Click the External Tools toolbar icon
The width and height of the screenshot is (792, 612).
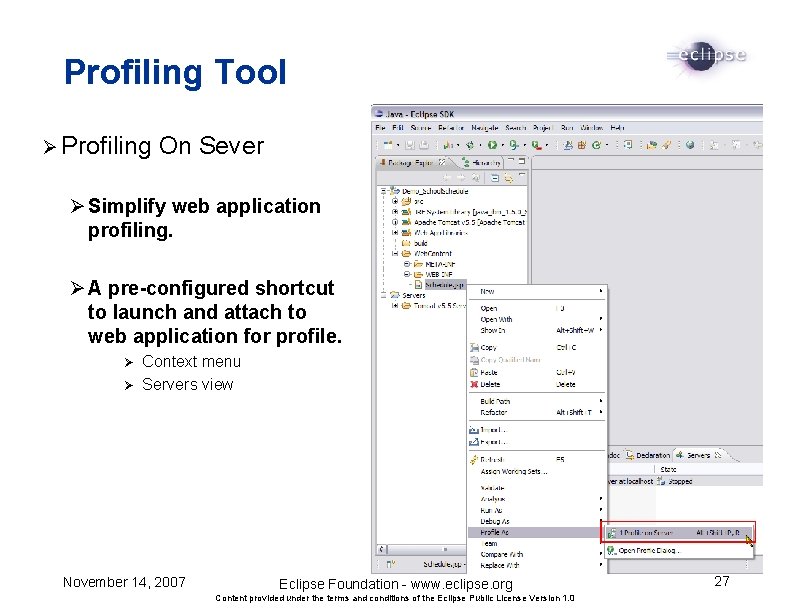point(536,145)
